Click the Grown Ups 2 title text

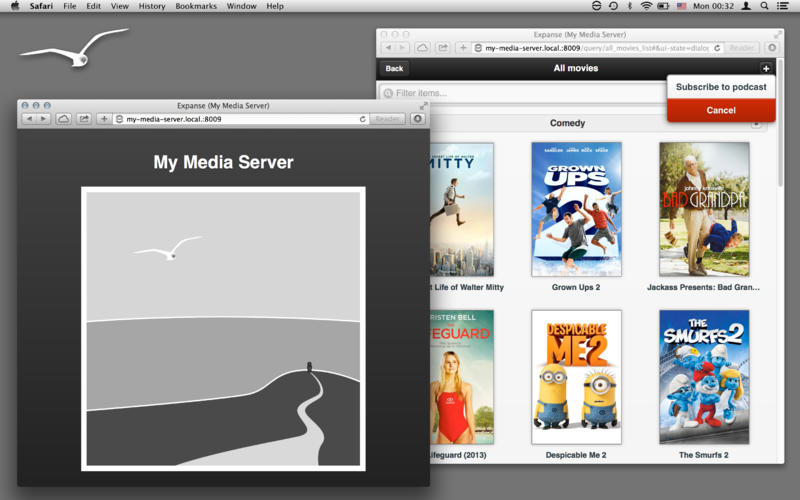[x=576, y=287]
